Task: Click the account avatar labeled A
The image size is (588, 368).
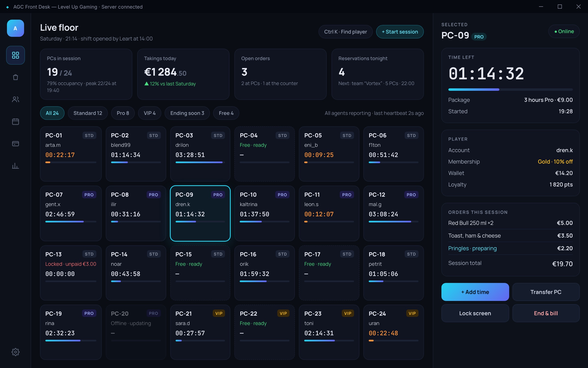Action: (15, 28)
